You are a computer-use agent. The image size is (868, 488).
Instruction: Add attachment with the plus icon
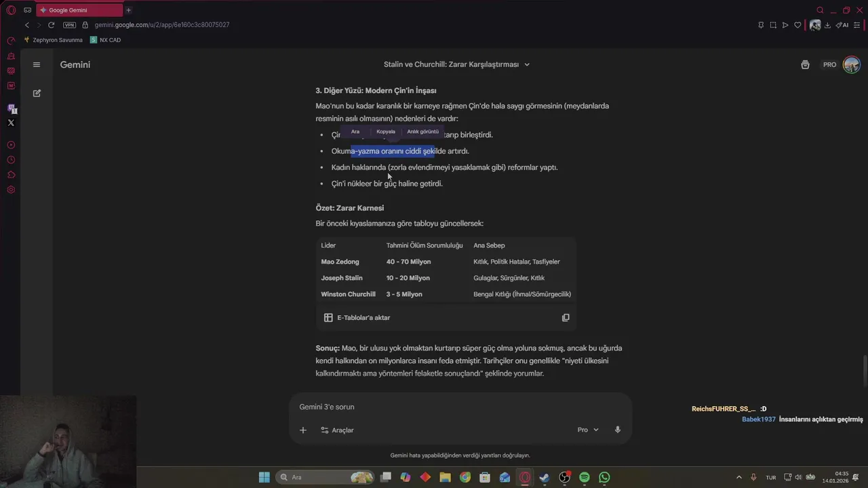coord(303,430)
